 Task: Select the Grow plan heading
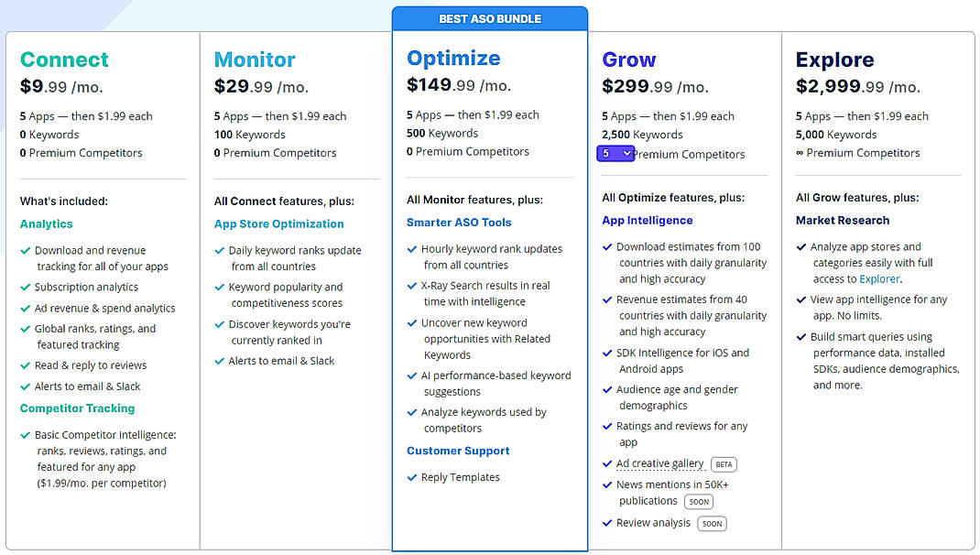(629, 59)
